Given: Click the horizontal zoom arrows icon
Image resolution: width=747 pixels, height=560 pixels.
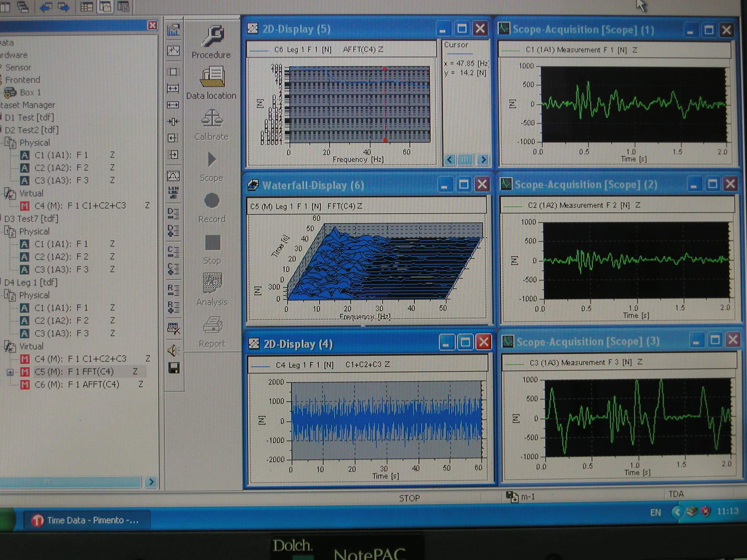Looking at the screenshot, I should tap(173, 88).
